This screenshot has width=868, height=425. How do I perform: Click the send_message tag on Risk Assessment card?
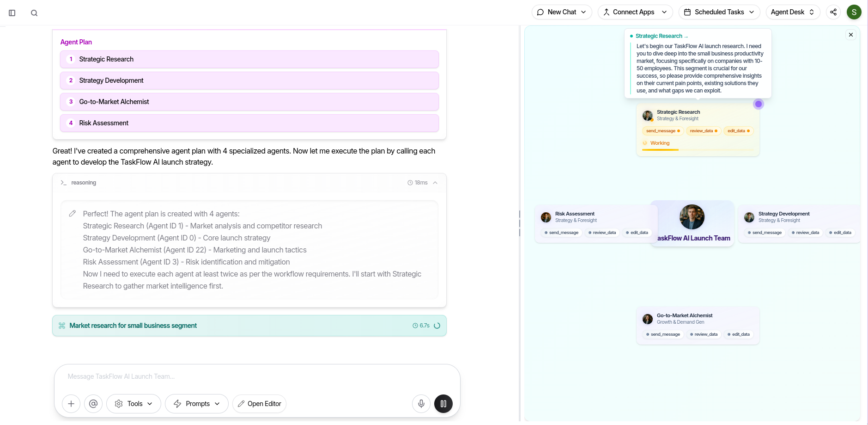click(561, 233)
